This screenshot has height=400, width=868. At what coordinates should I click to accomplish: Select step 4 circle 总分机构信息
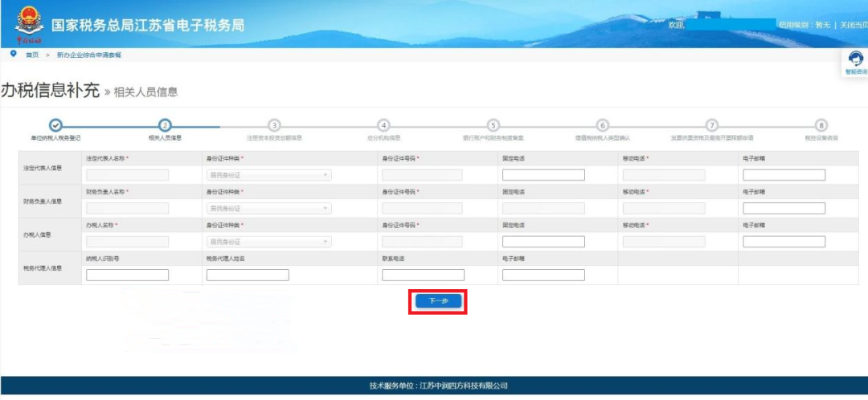[383, 124]
